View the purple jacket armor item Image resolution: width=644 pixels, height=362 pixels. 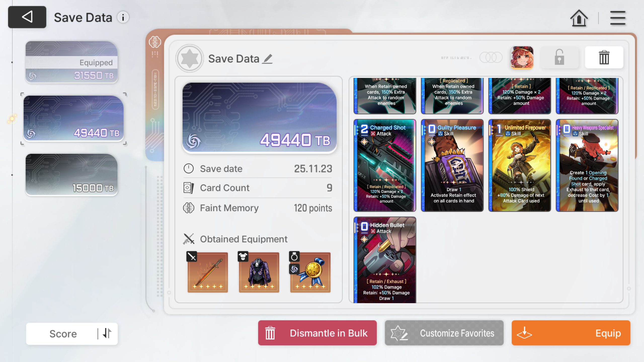[x=259, y=272]
